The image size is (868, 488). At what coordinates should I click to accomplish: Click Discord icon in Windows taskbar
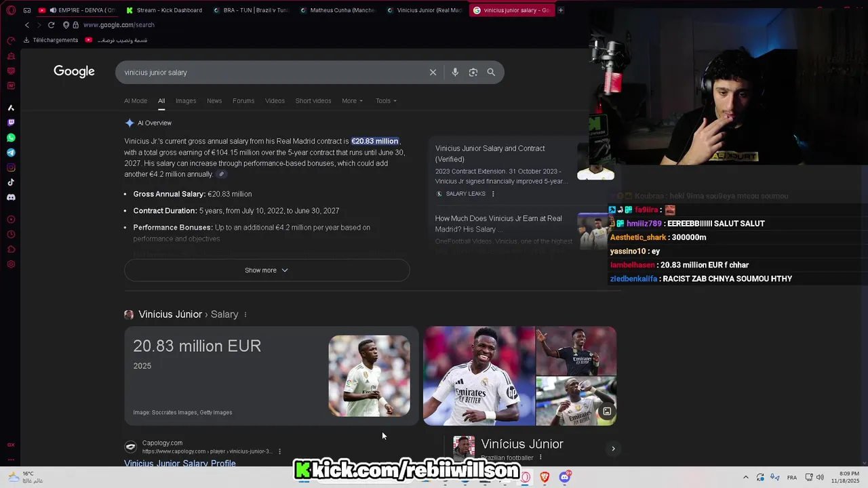pyautogui.click(x=564, y=477)
